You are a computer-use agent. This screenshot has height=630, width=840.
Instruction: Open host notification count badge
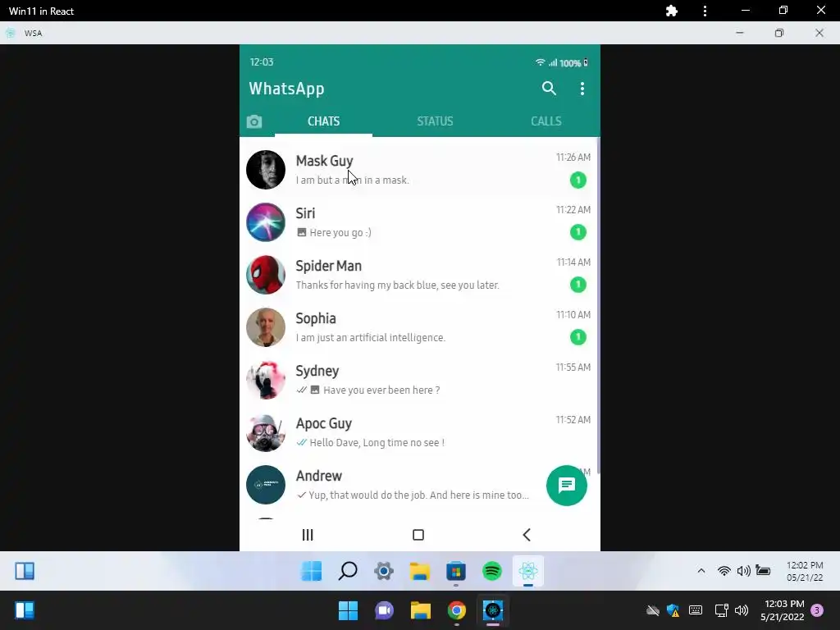817,610
